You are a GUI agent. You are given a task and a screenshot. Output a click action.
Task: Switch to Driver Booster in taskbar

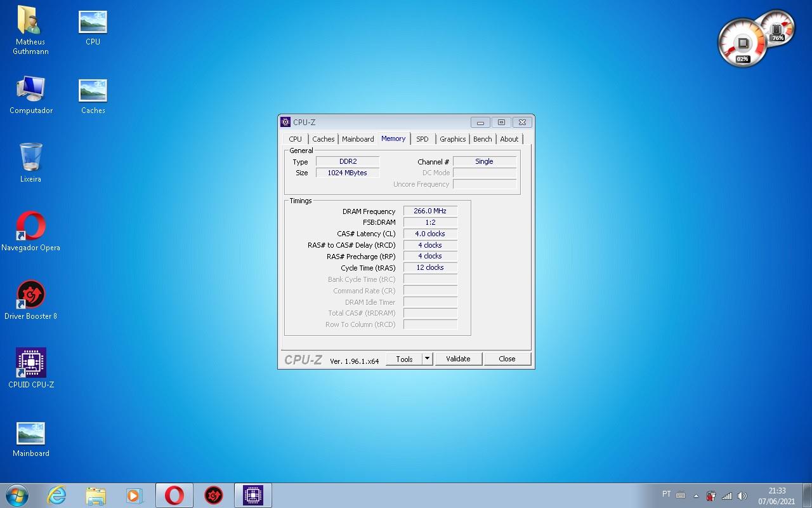tap(214, 495)
